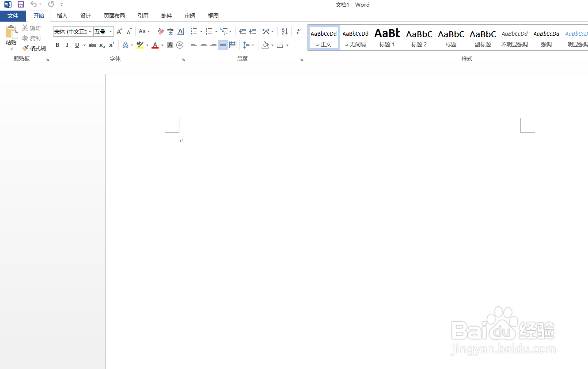
Task: Click the Align Left icon
Action: (193, 45)
